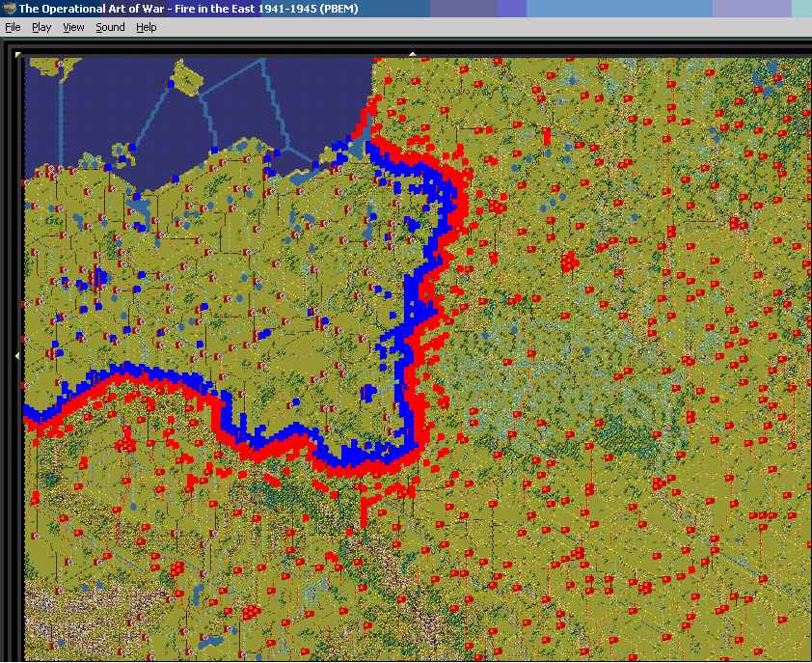Select a blue unit along the river defensive line
Image resolution: width=812 pixels, height=663 pixels.
click(x=415, y=290)
